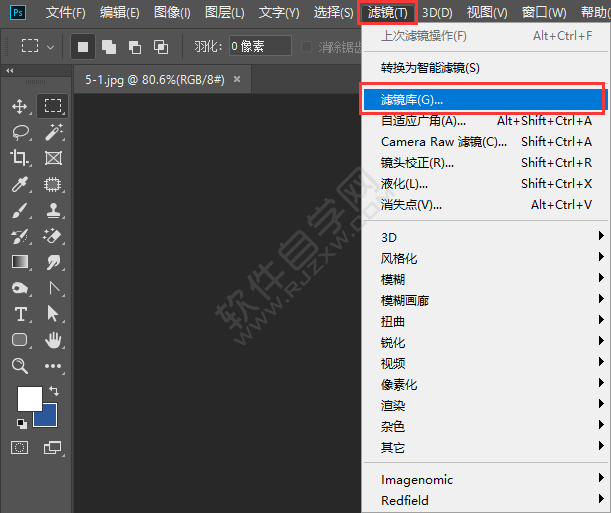This screenshot has height=513, width=611.
Task: Open the 编辑(E) menu
Action: (x=119, y=12)
